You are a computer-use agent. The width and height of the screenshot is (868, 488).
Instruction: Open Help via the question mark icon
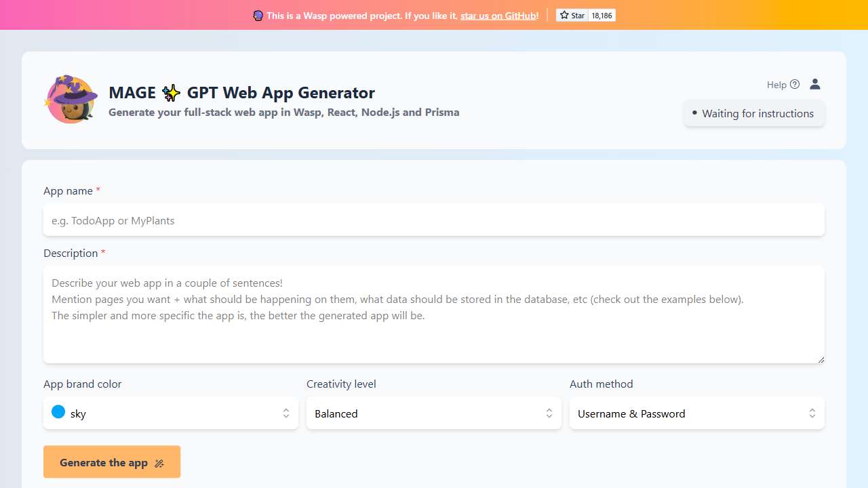point(795,84)
